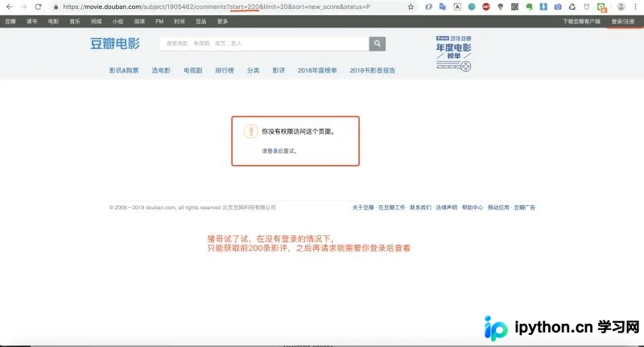Viewport: 644px width, 347px height.
Task: Reload the page with the refresh icon
Action: [x=38, y=7]
